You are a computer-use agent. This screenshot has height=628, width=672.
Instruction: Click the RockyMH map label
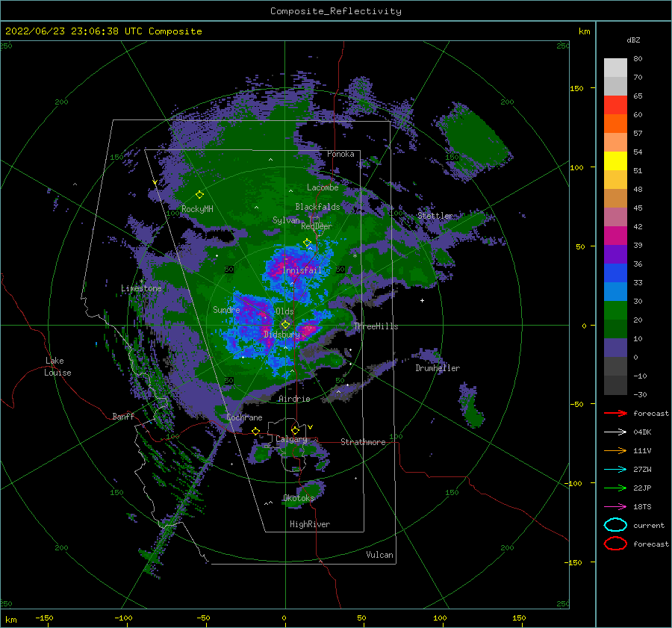(x=197, y=209)
